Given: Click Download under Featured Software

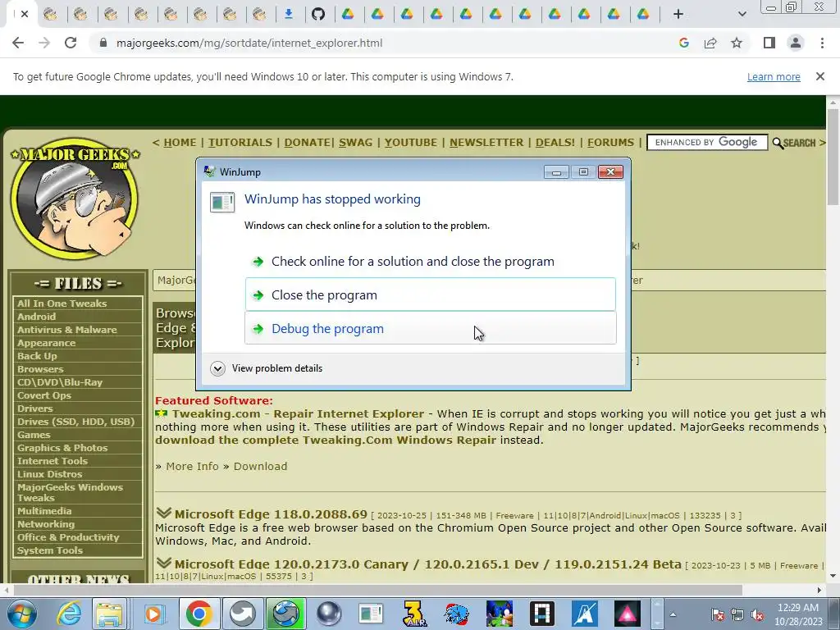Looking at the screenshot, I should click(x=260, y=466).
